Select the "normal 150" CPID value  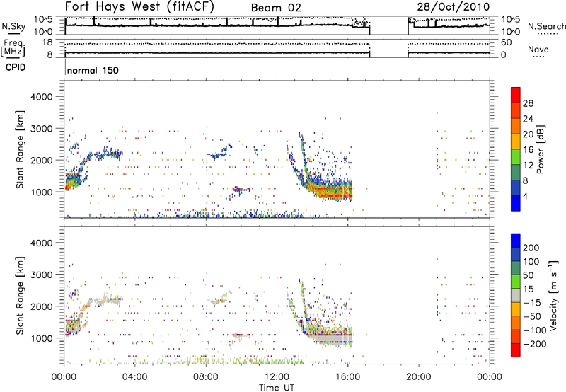click(x=93, y=70)
